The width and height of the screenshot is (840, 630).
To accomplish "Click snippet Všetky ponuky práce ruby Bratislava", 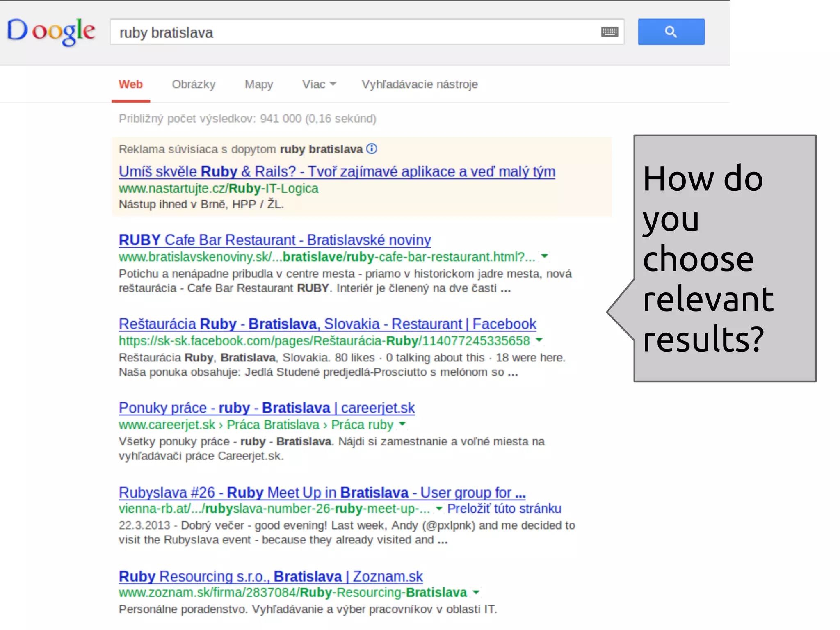I will click(x=331, y=449).
